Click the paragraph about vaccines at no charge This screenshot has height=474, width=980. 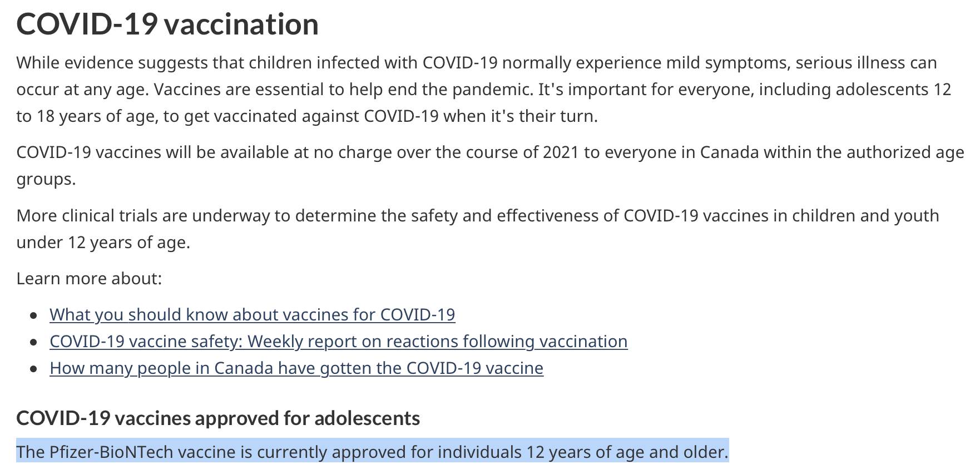click(490, 165)
